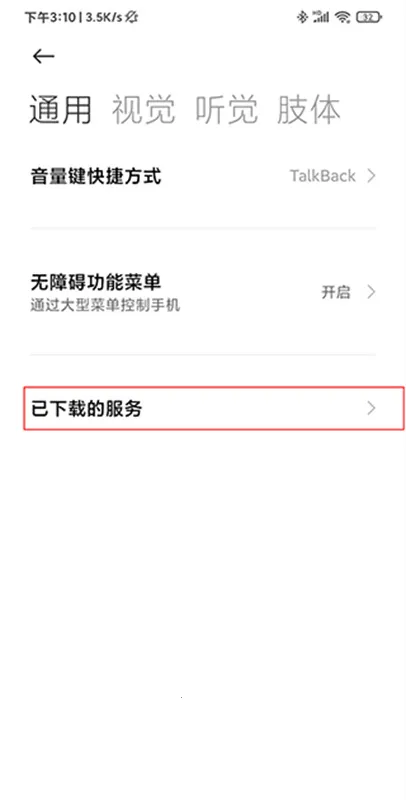Open 已下载的服务 entry
406x800 pixels.
214,408
